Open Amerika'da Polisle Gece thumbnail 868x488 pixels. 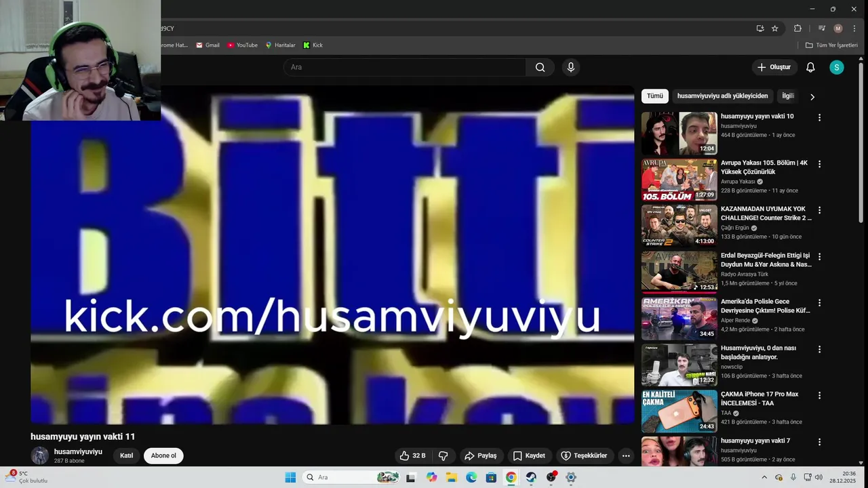click(679, 319)
